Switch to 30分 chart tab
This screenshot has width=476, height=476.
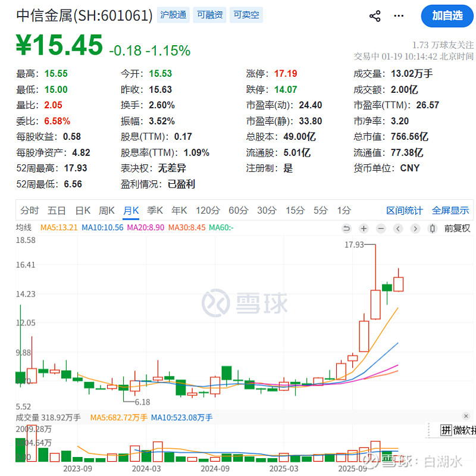[267, 210]
